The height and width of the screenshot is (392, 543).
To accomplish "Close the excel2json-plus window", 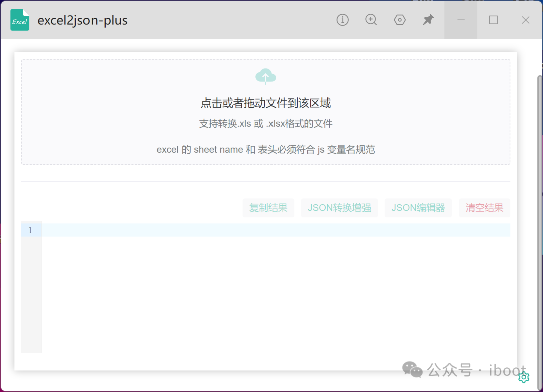I will [x=525, y=20].
